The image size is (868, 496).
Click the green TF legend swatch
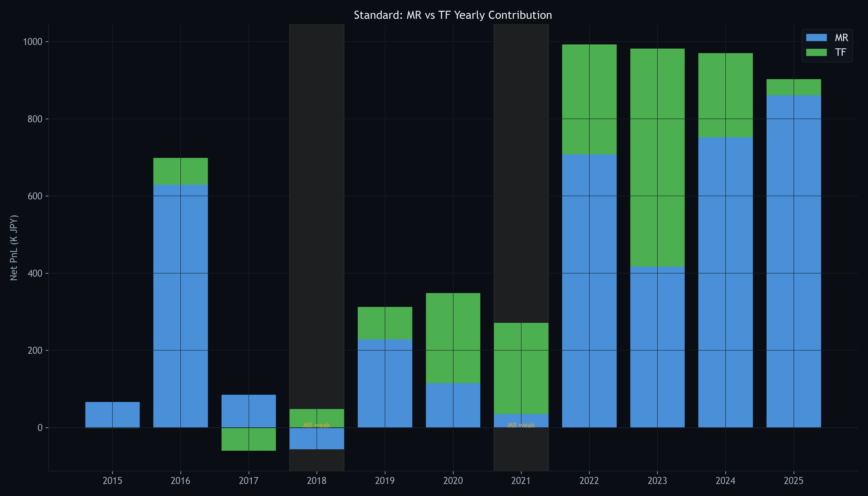pyautogui.click(x=816, y=52)
